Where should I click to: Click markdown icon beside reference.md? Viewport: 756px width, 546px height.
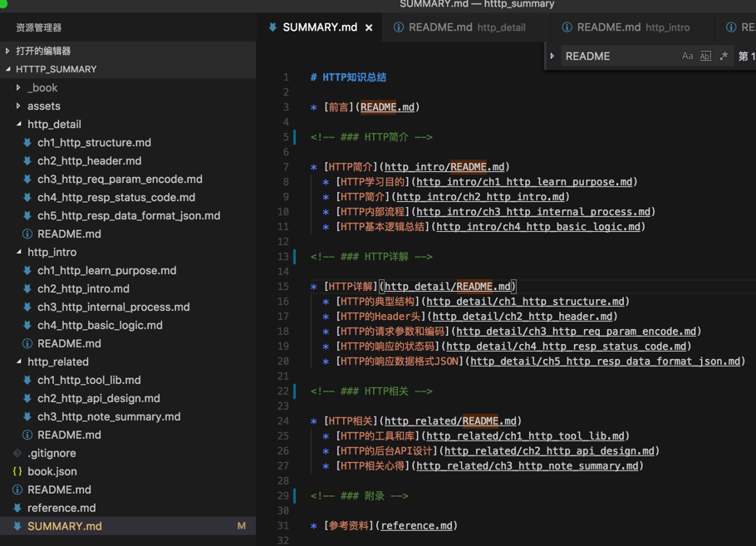(17, 508)
